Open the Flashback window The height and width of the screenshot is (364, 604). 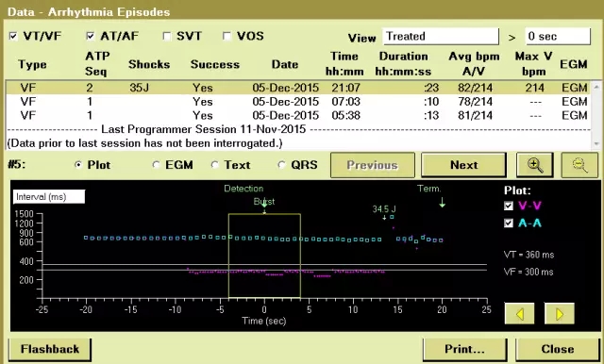[50, 349]
